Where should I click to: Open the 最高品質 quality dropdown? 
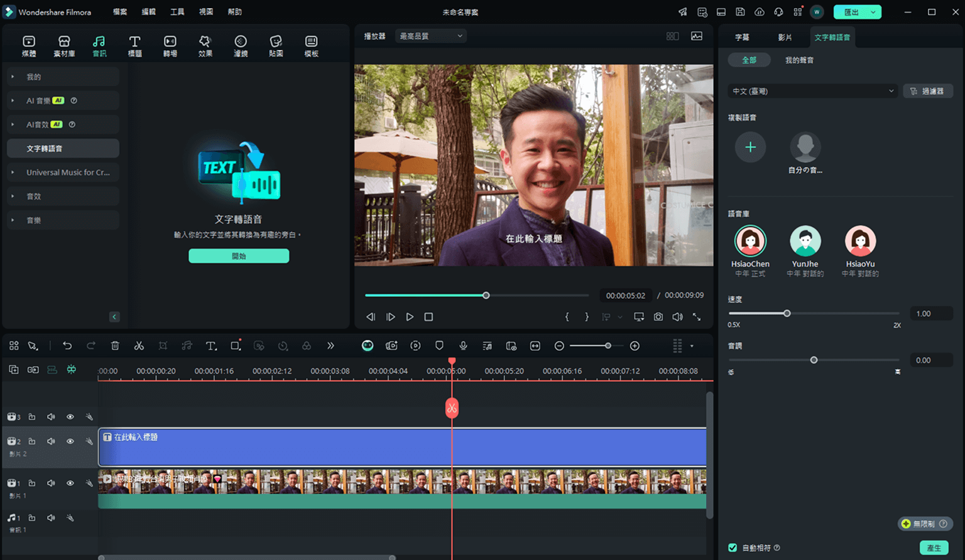pyautogui.click(x=431, y=36)
